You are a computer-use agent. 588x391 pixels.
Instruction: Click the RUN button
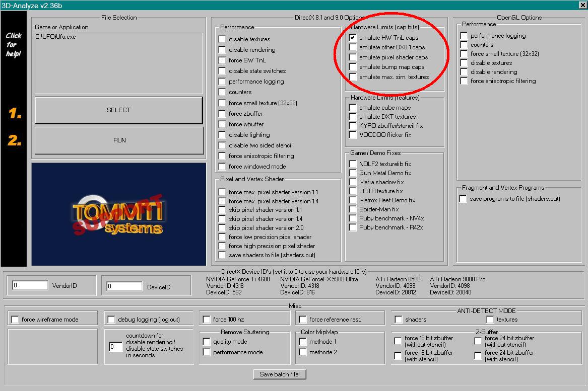pyautogui.click(x=119, y=140)
